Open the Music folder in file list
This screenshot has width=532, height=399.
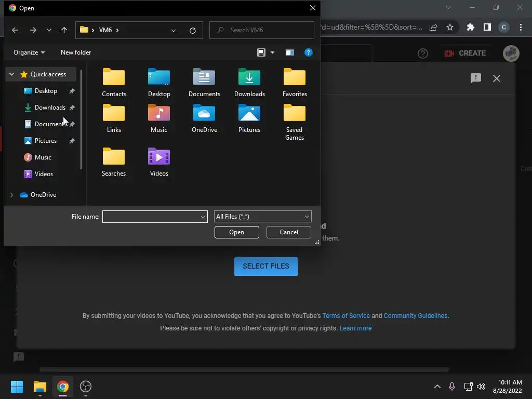(x=159, y=118)
